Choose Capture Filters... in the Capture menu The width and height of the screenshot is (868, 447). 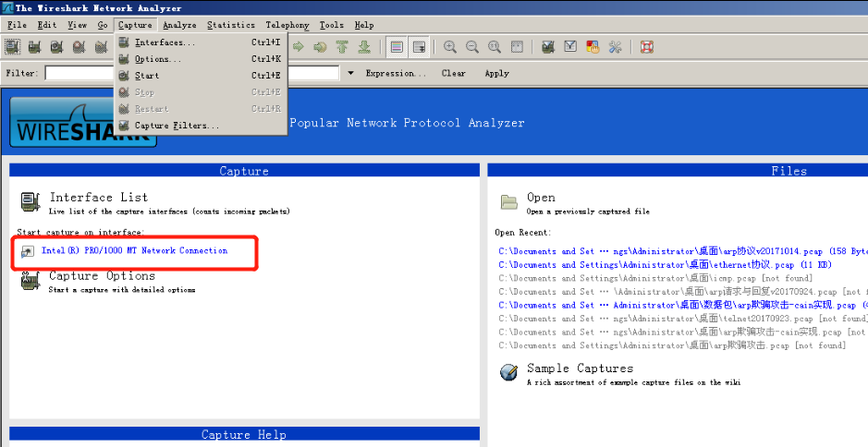point(201,126)
